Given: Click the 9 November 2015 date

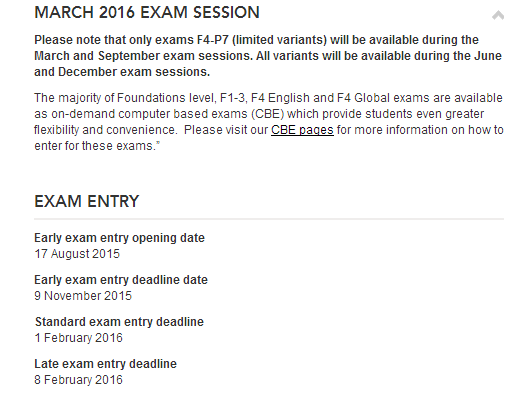Looking at the screenshot, I should pos(83,296).
